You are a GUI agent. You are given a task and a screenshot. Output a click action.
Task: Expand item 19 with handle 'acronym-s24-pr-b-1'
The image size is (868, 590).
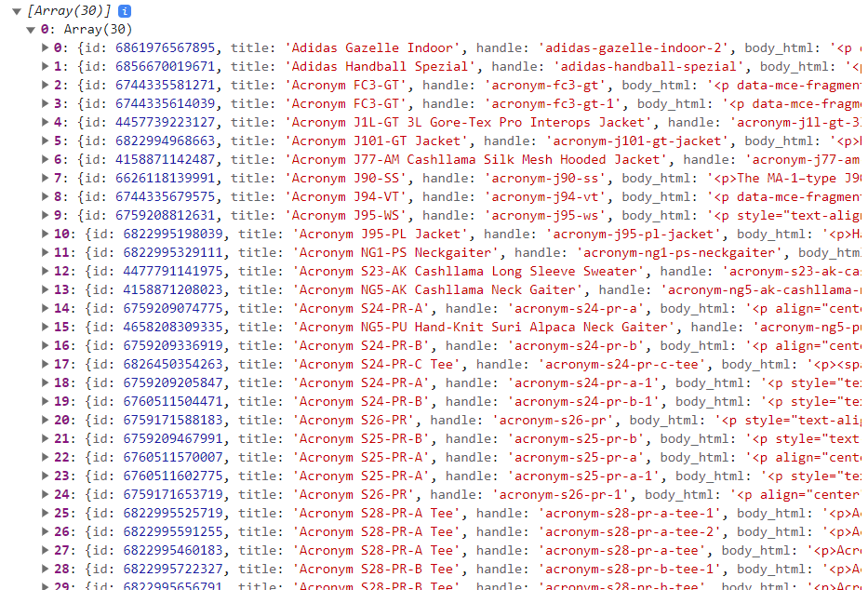point(46,401)
